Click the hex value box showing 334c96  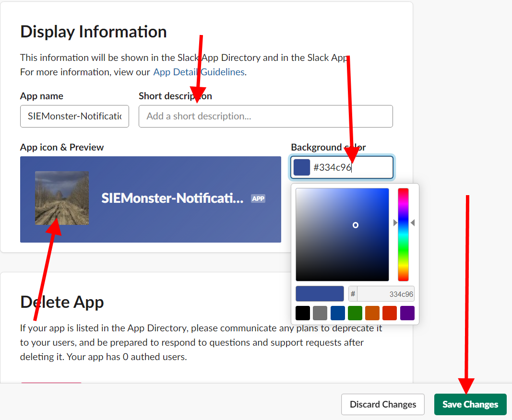click(385, 294)
